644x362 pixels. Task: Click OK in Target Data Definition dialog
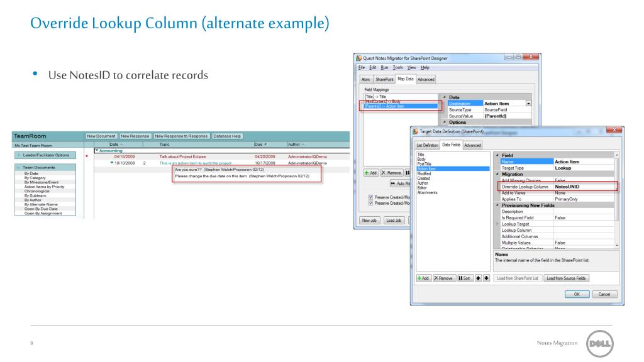pos(577,294)
